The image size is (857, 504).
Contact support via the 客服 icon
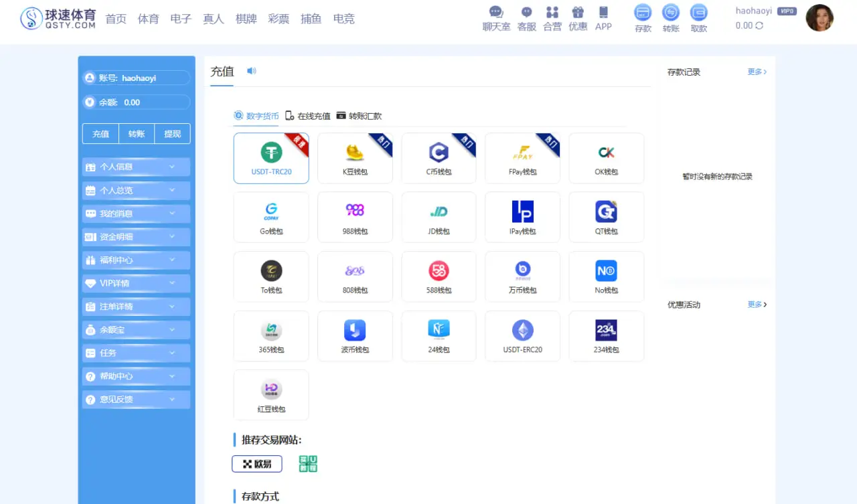coord(526,18)
